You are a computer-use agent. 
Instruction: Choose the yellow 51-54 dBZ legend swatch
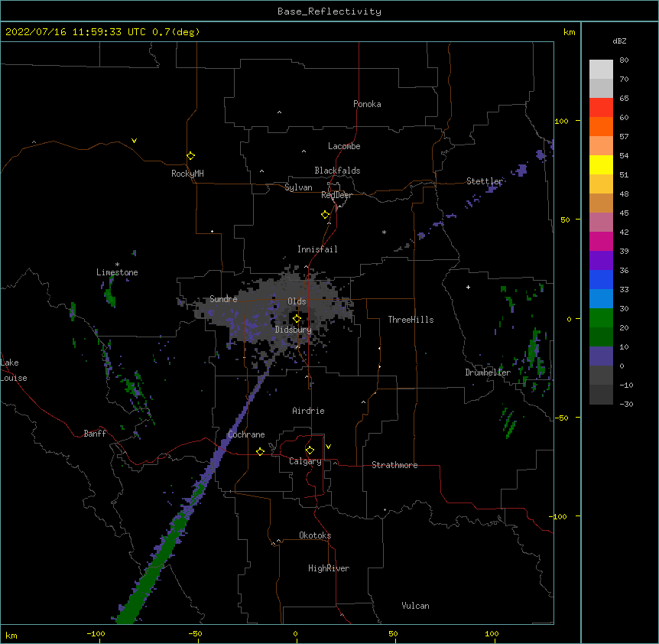click(601, 164)
